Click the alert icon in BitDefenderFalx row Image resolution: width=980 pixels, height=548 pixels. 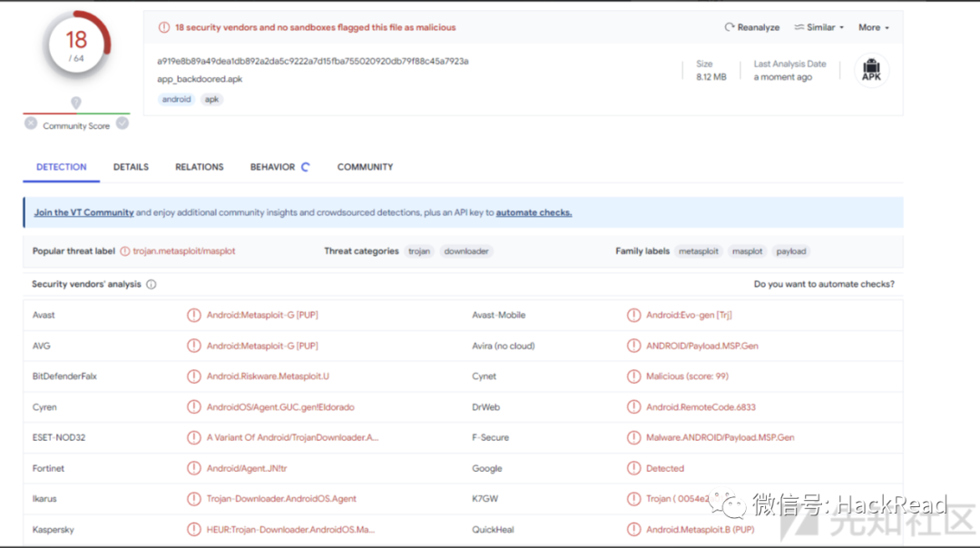pos(194,377)
